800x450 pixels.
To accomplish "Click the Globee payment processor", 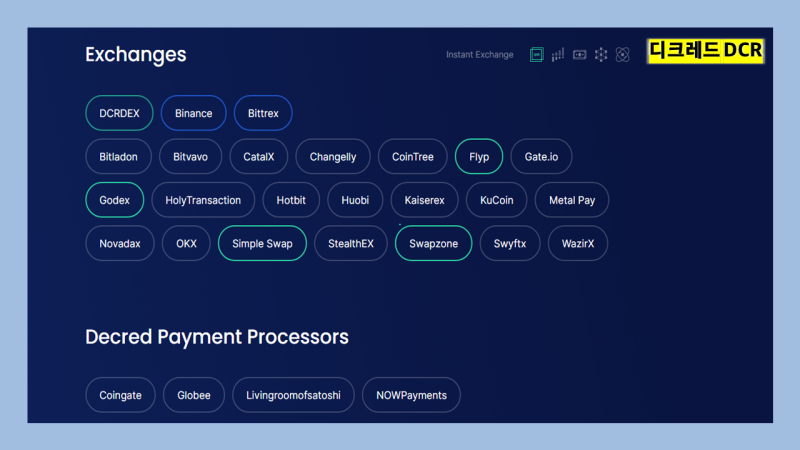I will tap(194, 395).
